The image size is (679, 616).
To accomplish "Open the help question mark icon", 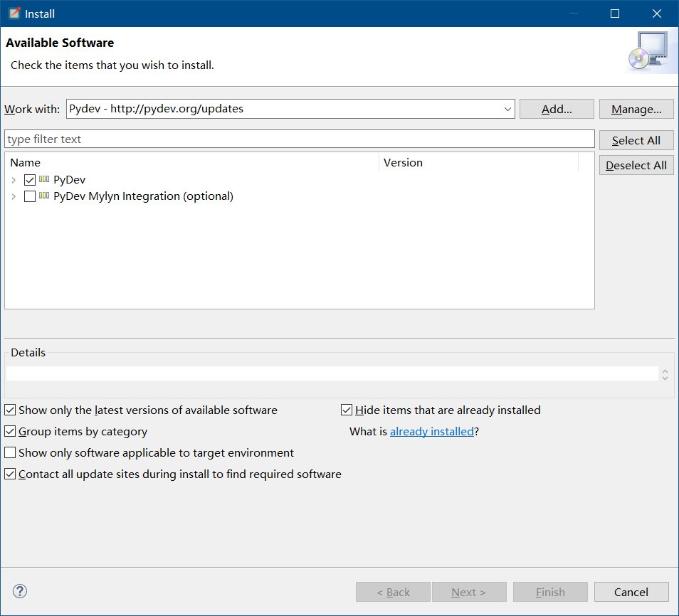I will click(x=20, y=591).
